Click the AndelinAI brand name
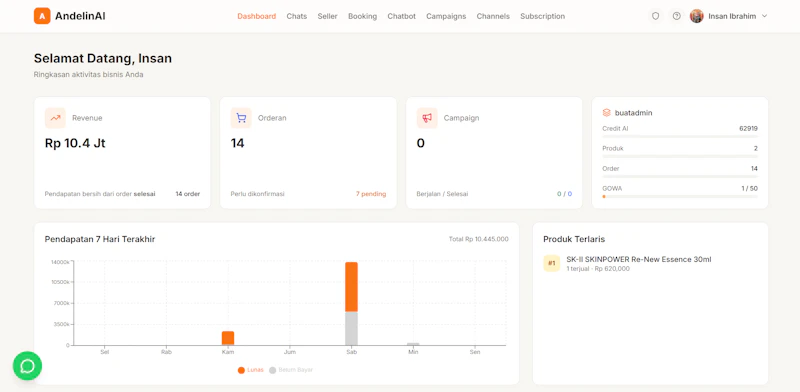Image resolution: width=800 pixels, height=392 pixels. click(x=80, y=16)
